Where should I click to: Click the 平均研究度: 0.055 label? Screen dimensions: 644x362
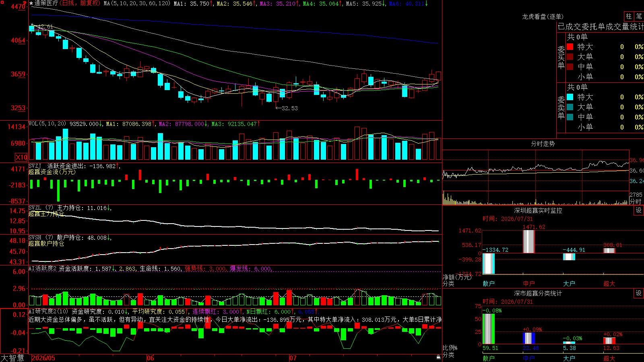coord(160,311)
